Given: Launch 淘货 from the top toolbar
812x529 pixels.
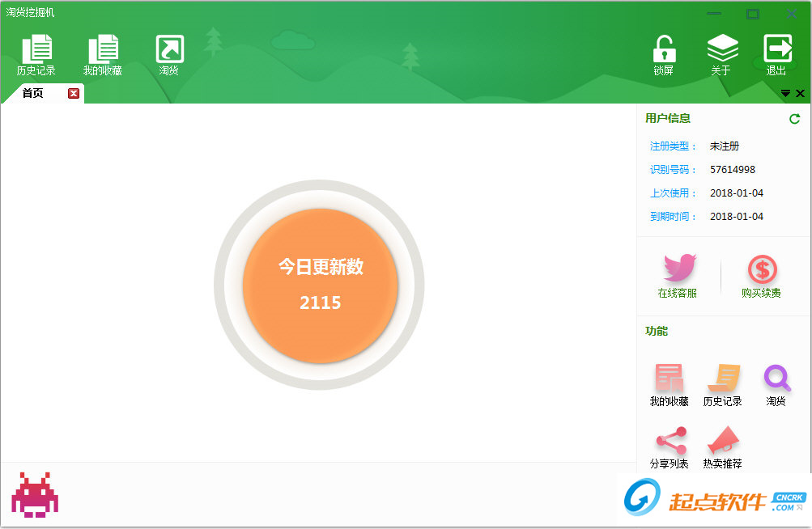Looking at the screenshot, I should pos(168,53).
